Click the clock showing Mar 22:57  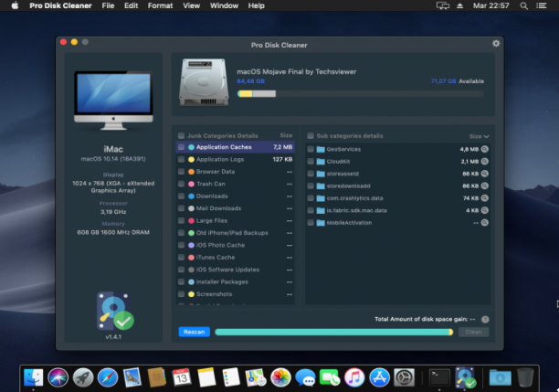490,5
